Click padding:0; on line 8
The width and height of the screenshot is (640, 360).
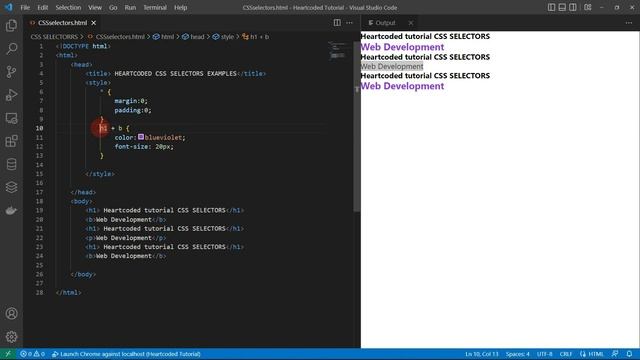tap(133, 110)
